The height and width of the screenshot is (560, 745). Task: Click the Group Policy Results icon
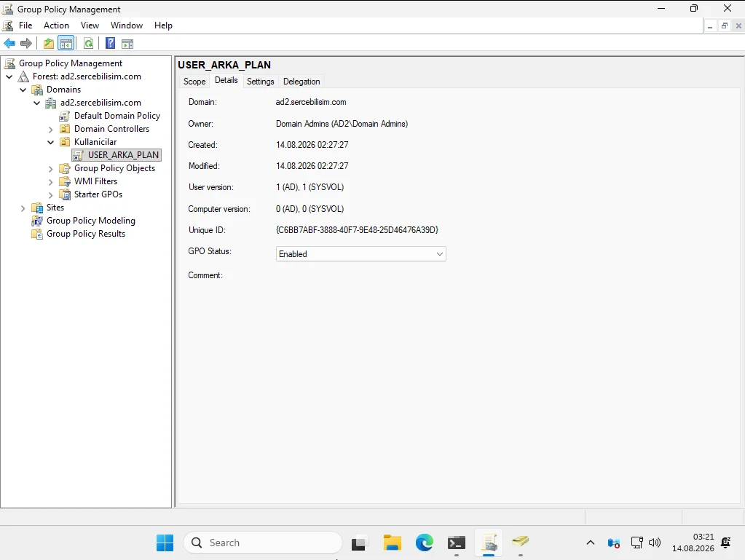pos(37,234)
